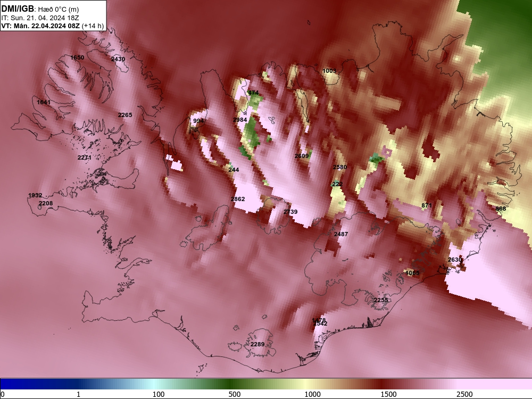Click the value 868 on the map
532x399 pixels.
click(x=501, y=209)
